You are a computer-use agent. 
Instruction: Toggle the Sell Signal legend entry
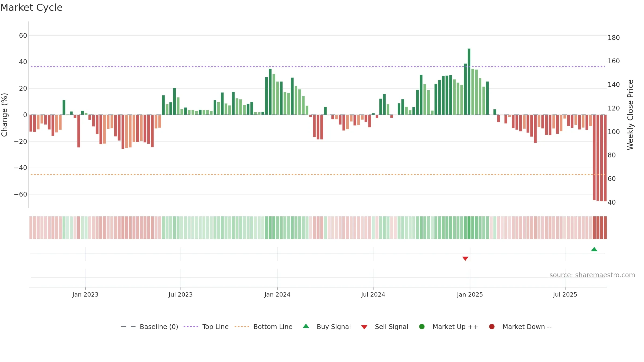pos(385,327)
